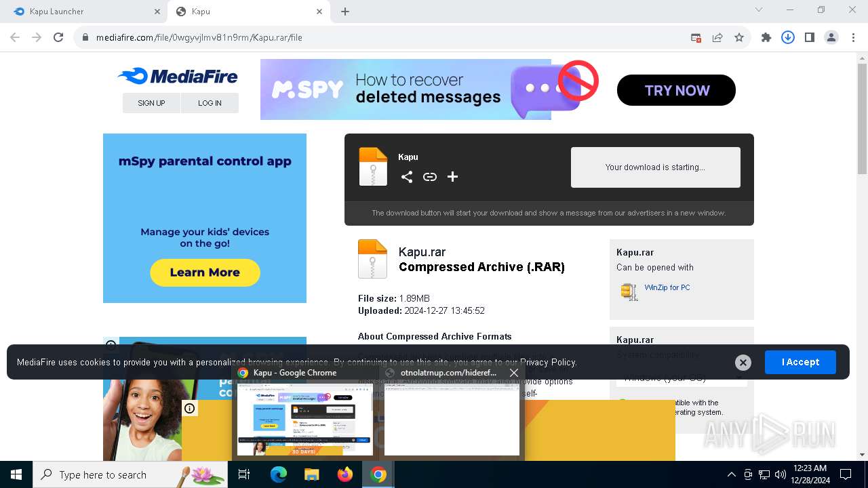Open the Privacy Policy link
Image resolution: width=868 pixels, height=488 pixels.
(x=548, y=362)
